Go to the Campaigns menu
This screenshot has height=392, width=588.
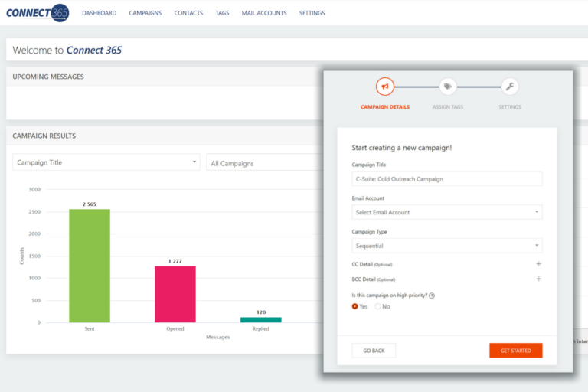145,13
